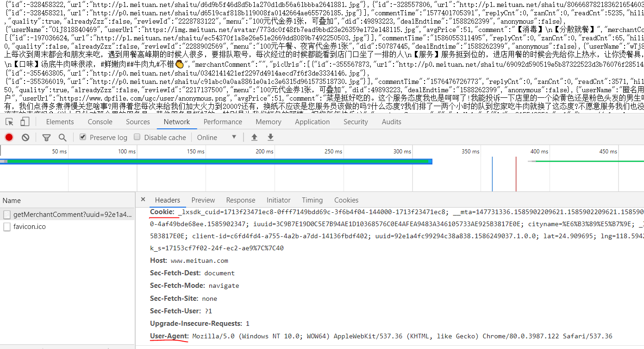Click the red load event line in overview
644x349 pixels.
pyautogui.click(x=516, y=174)
